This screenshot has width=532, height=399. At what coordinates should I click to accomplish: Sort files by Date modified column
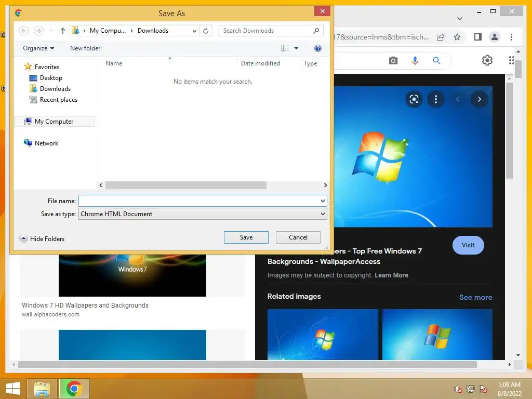pos(260,63)
